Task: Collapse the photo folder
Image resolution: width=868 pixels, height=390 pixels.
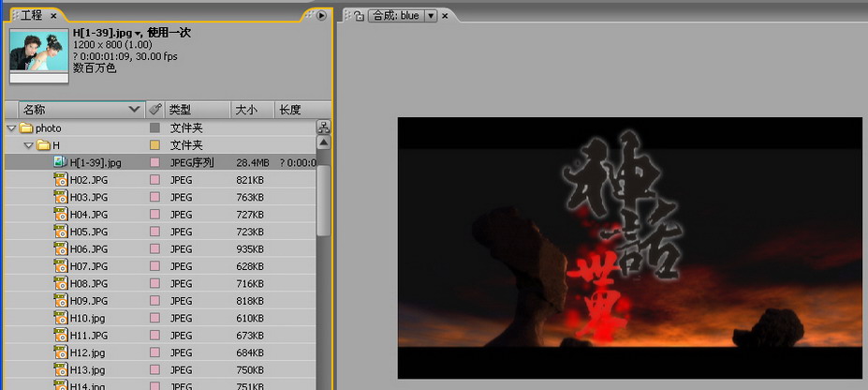Action: 11,128
